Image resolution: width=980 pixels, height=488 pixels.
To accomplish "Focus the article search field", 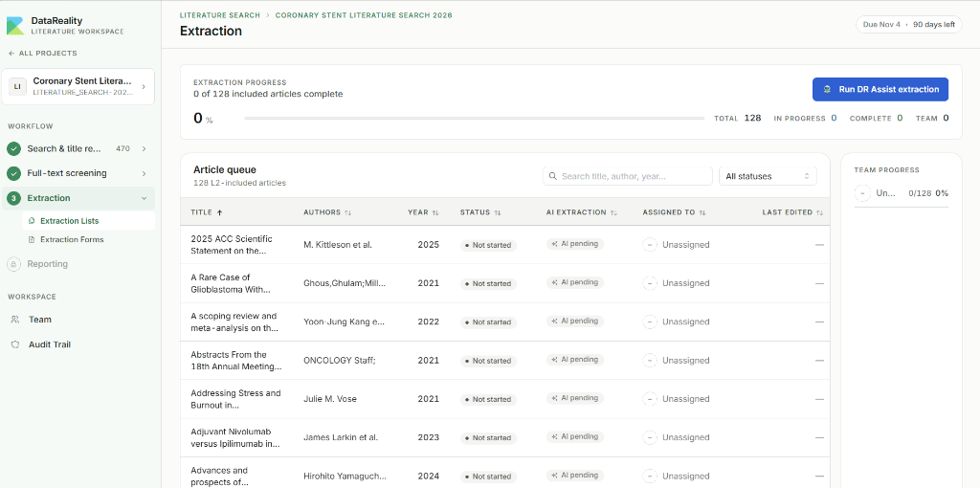I will click(628, 176).
